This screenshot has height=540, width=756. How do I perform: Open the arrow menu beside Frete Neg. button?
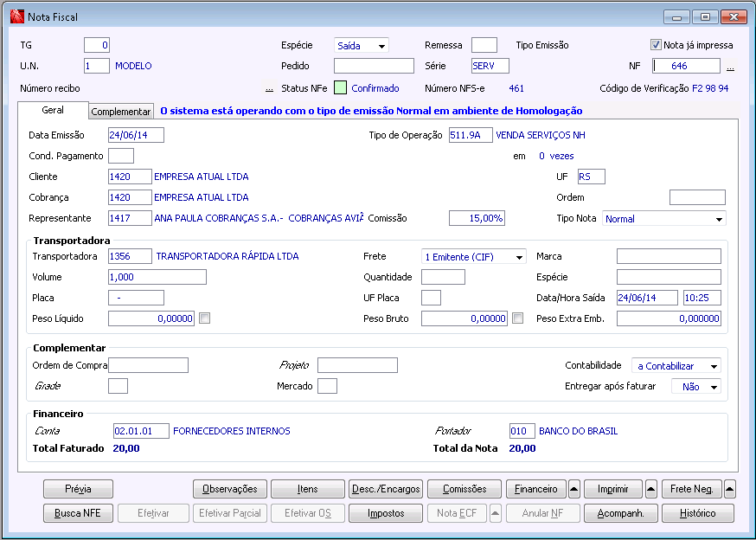[729, 489]
